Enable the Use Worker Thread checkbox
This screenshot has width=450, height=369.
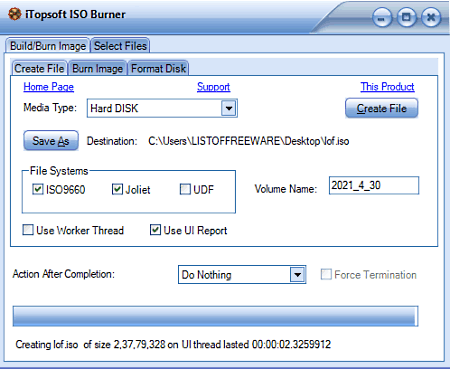(28, 230)
